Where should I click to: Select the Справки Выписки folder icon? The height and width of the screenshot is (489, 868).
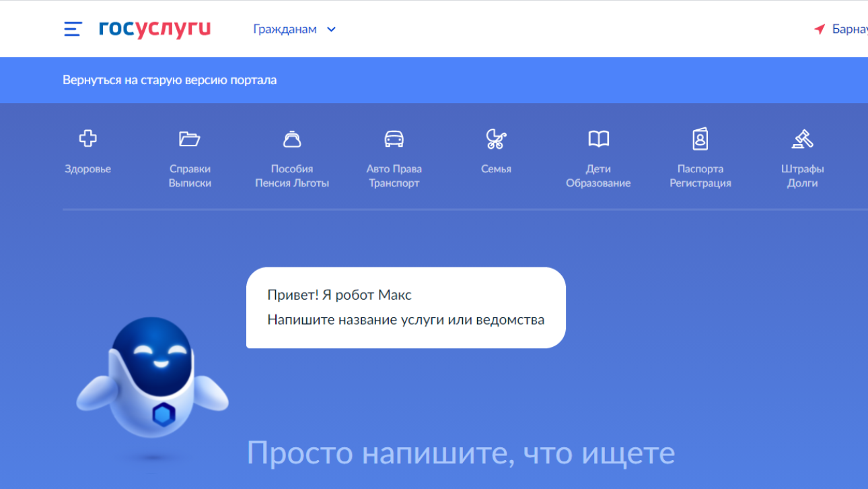pyautogui.click(x=190, y=139)
